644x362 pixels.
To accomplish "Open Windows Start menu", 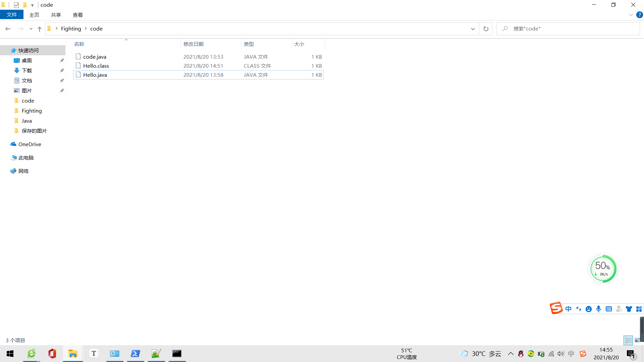I will click(x=10, y=354).
